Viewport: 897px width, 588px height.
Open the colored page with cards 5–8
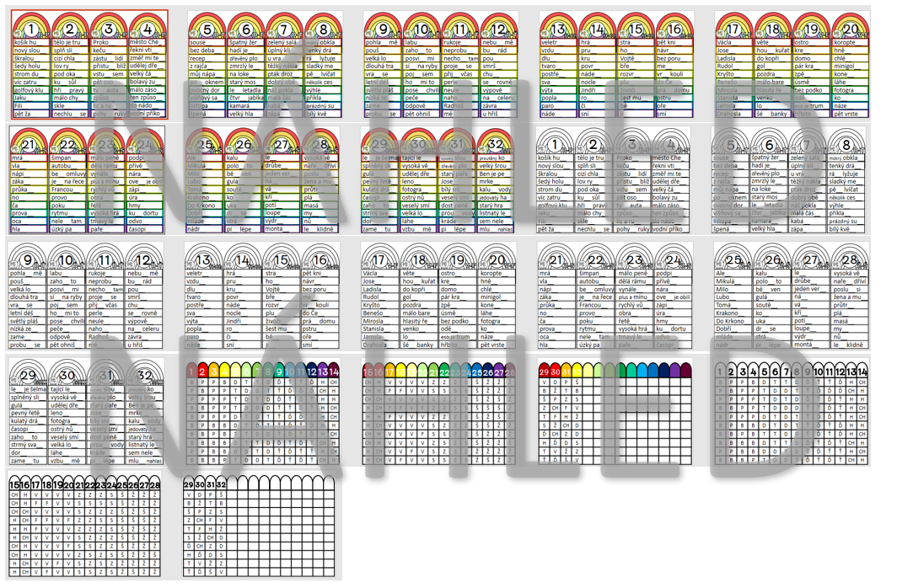(265, 65)
